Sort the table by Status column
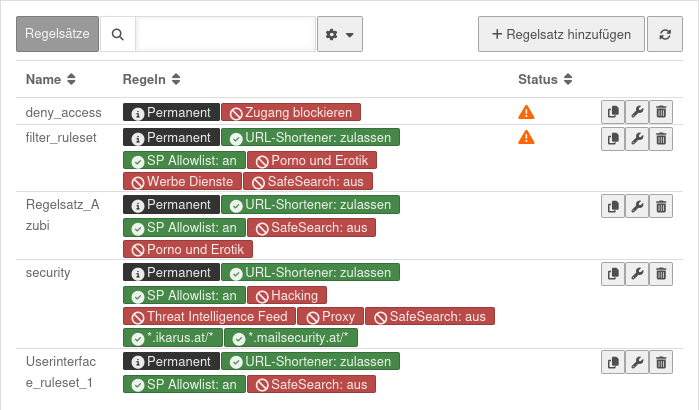Viewport: 699px width, 410px height. click(x=545, y=79)
